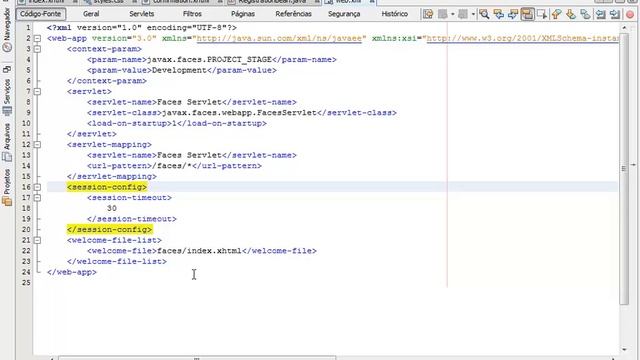The height and width of the screenshot is (360, 640).
Task: Click the grayed-out Back navigation icon
Action: click(443, 14)
